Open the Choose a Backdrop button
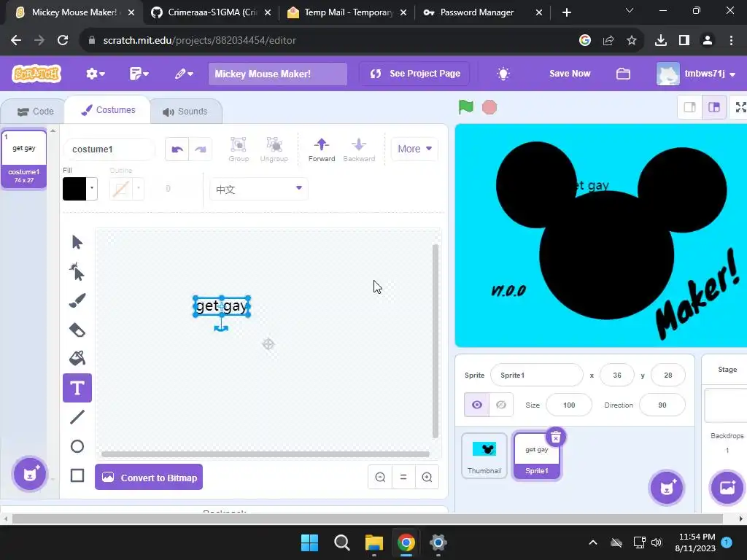747x560 pixels. [727, 488]
